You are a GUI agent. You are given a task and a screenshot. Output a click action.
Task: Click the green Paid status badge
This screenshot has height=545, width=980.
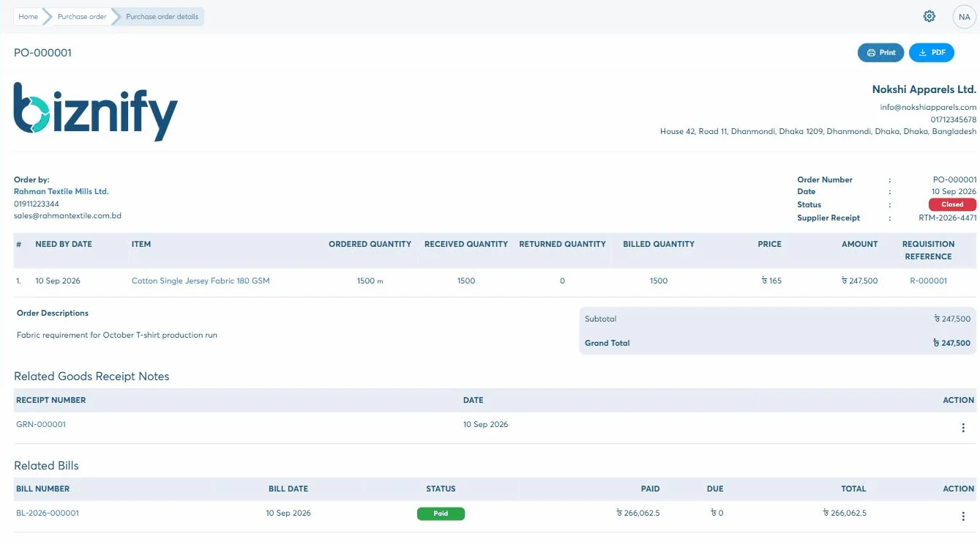click(441, 514)
